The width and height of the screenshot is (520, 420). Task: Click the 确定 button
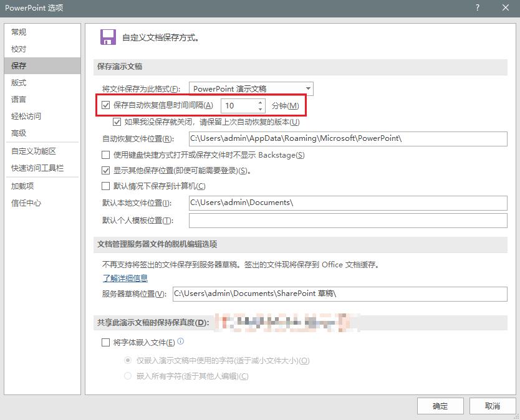[440, 406]
